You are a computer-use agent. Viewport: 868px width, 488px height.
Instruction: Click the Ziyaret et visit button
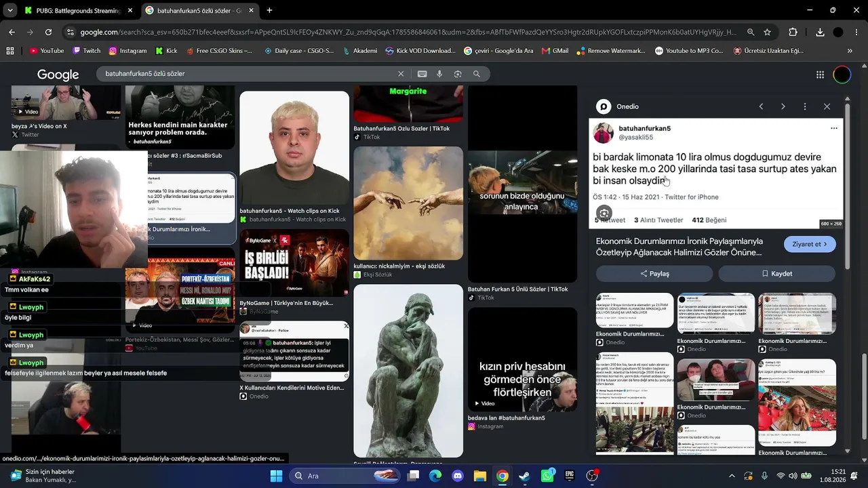pyautogui.click(x=810, y=244)
